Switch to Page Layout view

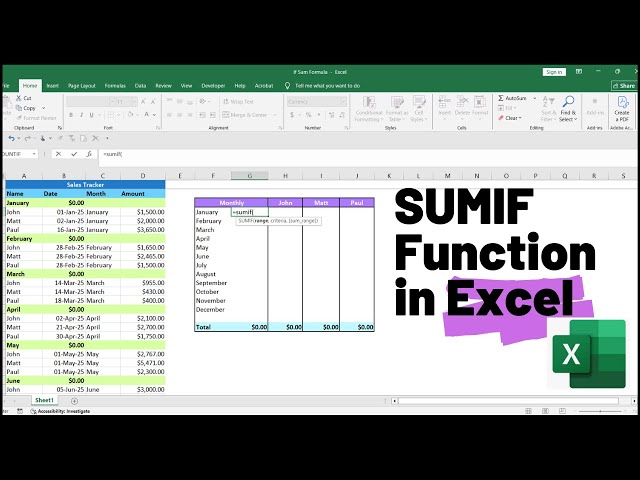pyautogui.click(x=545, y=411)
